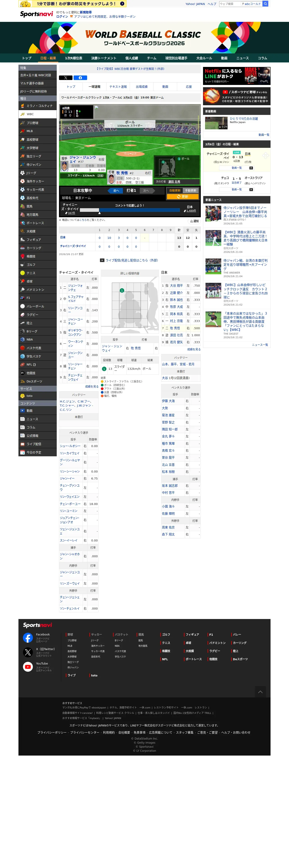Click the cheer bar triangle marker
Viewport: 289px width, 868px height.
99,213
